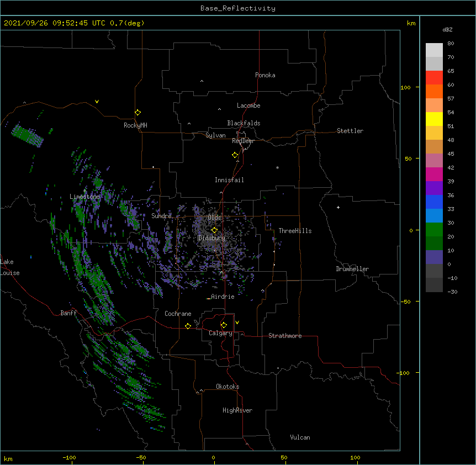Select the Strathmore label
Screen dimensions: 476x465
click(x=285, y=336)
